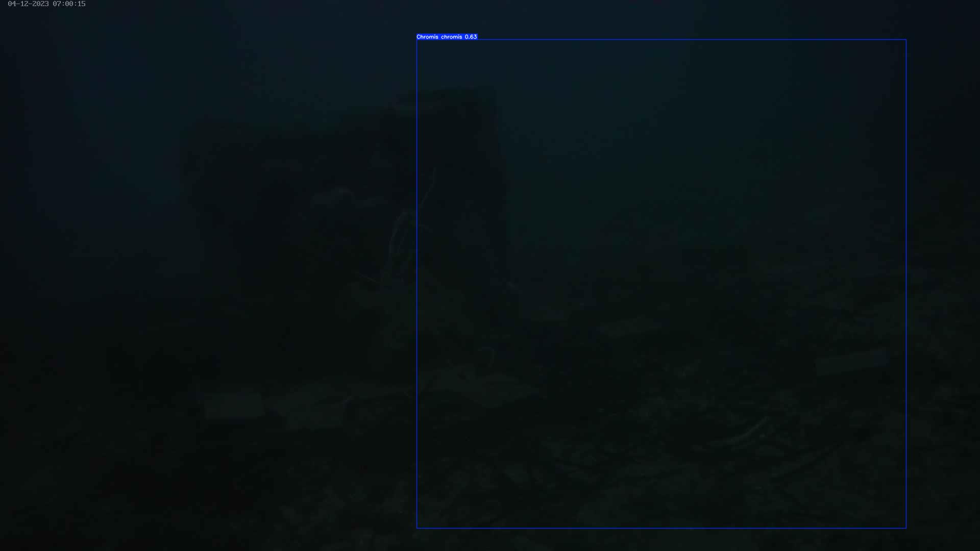Viewport: 980px width, 551px height.
Task: Click the midpoint of the box's bottom edge
Action: coord(661,528)
